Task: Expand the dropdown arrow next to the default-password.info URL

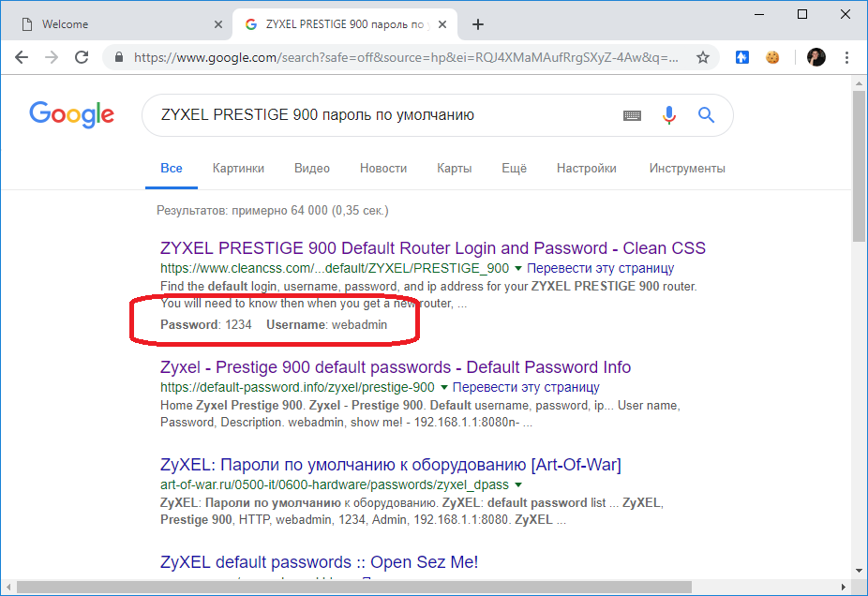Action: click(444, 387)
